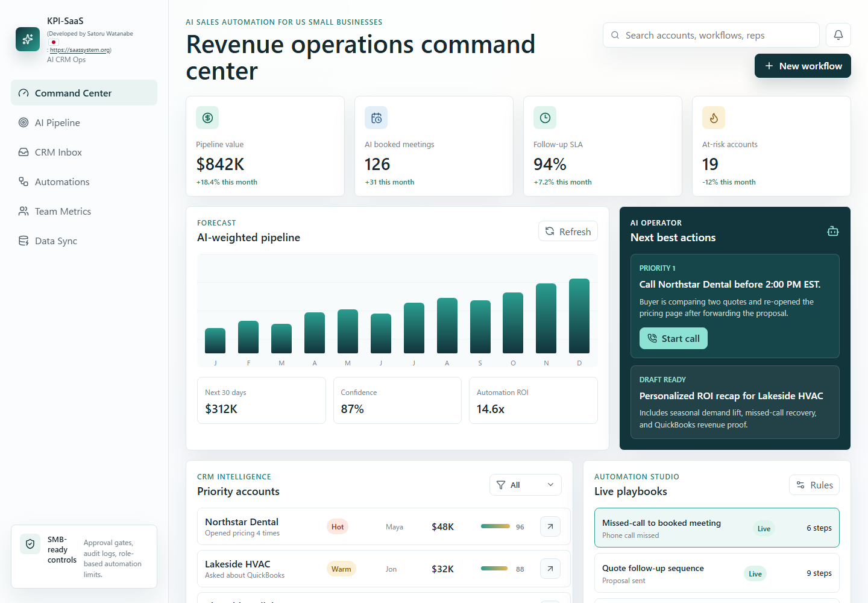Click Northstar Dental score bar showing 96
Image resolution: width=868 pixels, height=603 pixels.
coord(495,526)
